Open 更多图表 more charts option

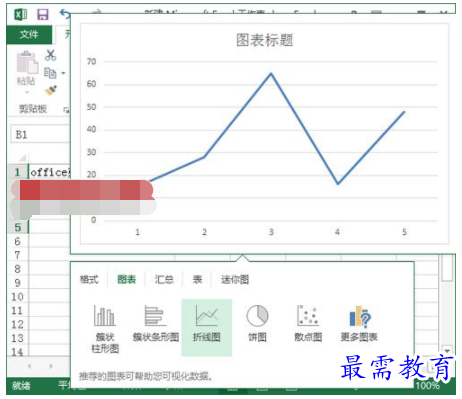[359, 323]
